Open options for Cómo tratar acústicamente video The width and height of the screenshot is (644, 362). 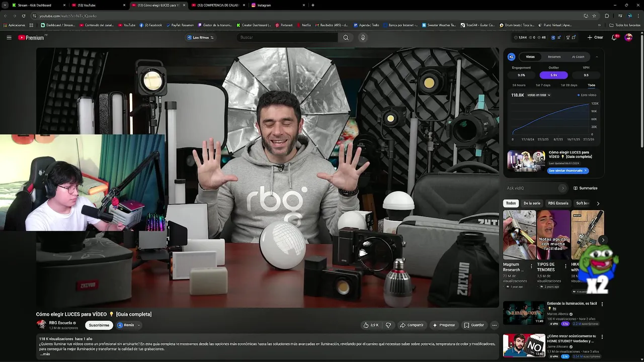click(602, 336)
